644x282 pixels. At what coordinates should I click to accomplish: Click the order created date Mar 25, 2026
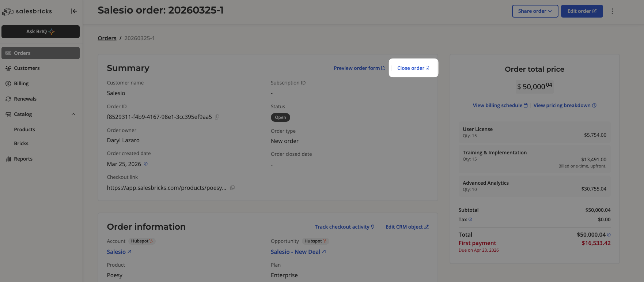point(124,164)
